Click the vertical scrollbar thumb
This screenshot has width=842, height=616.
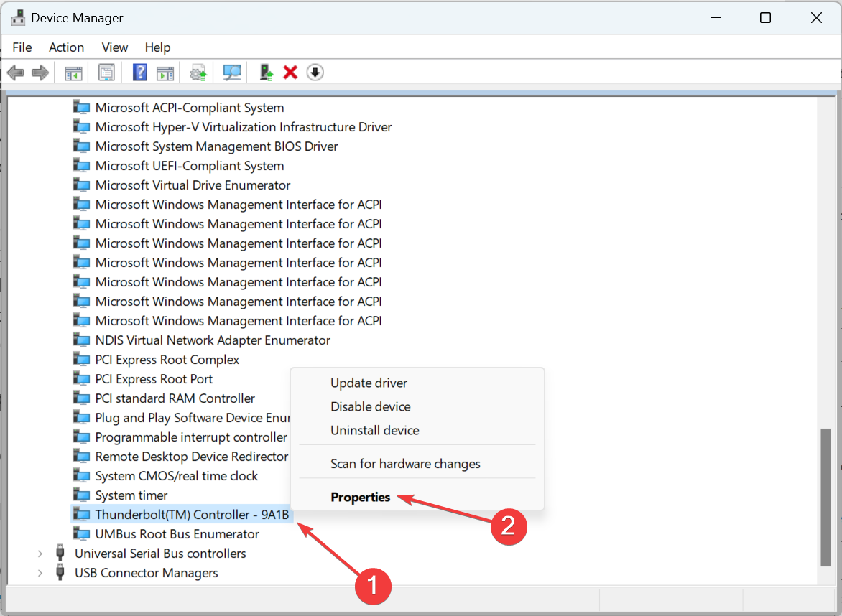[x=825, y=497]
